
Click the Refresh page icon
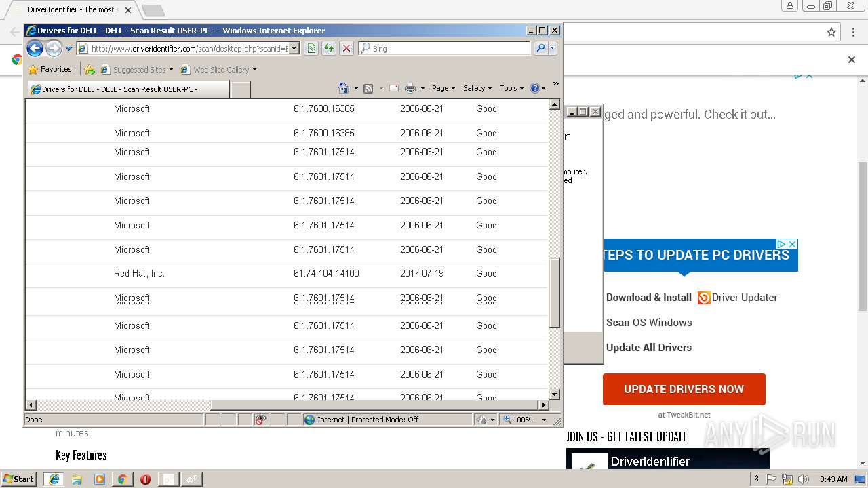click(x=328, y=48)
